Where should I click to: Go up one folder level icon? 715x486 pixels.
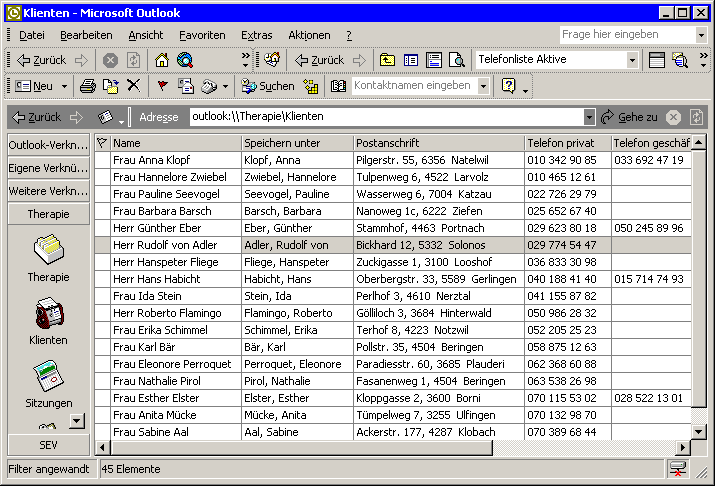387,60
